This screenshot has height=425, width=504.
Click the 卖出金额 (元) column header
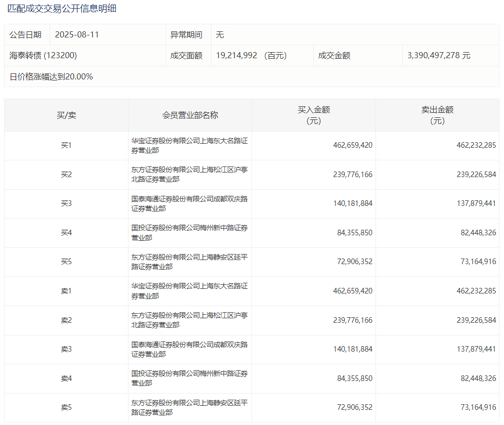coord(437,115)
